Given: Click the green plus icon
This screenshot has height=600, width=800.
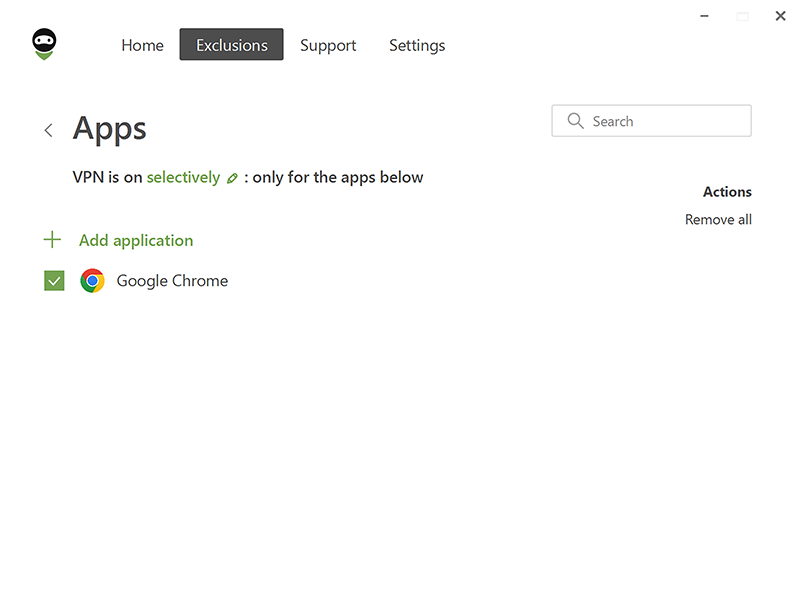Looking at the screenshot, I should coord(52,239).
